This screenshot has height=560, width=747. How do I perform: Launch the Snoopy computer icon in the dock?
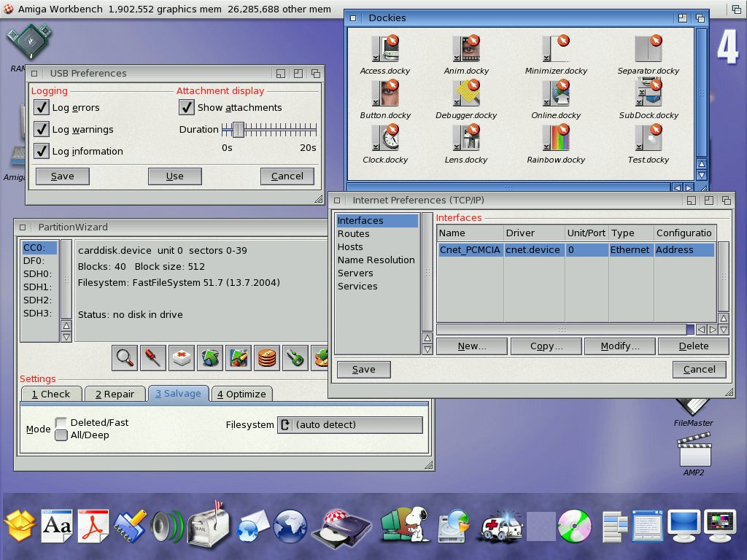click(x=406, y=525)
